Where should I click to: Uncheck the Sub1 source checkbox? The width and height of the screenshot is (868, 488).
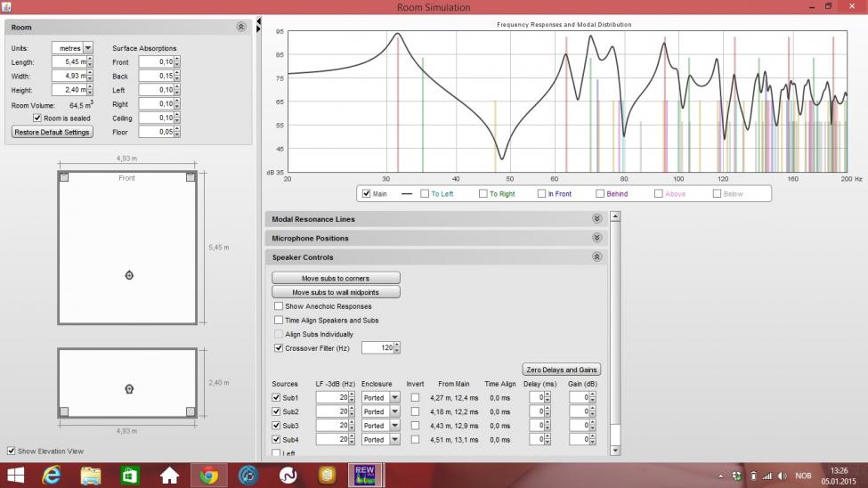[276, 397]
